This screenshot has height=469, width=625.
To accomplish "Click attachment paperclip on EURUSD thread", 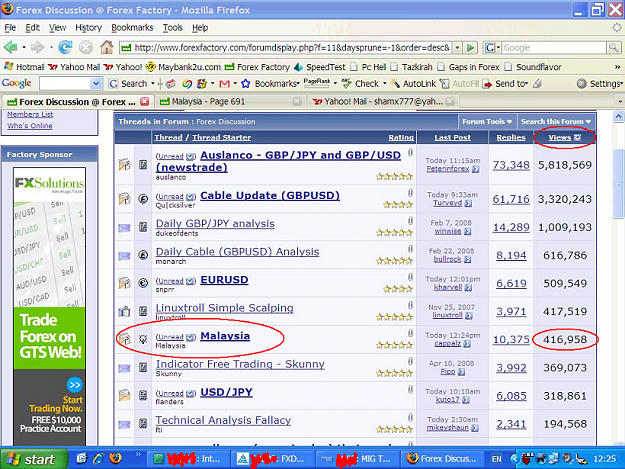I will [x=410, y=277].
